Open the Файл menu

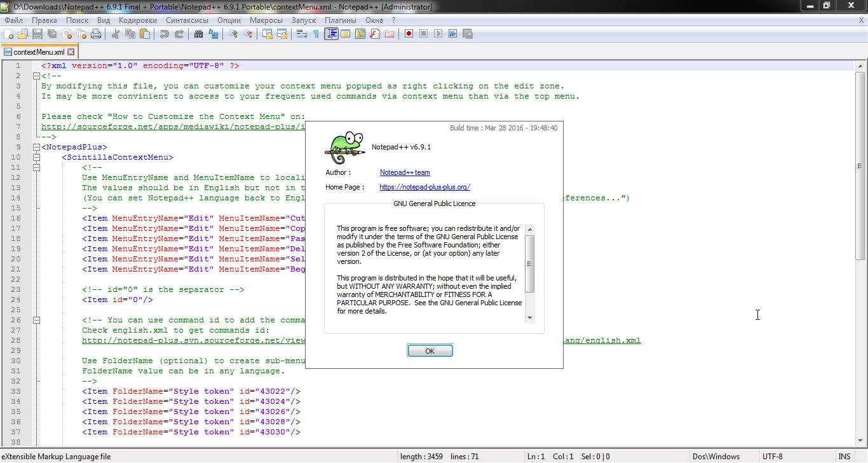point(13,20)
